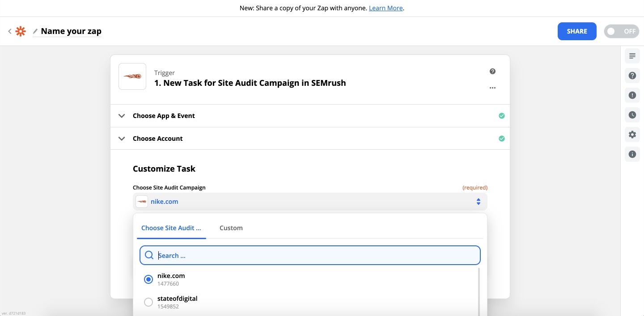Open the alert exclamation icon in sidebar
Viewport: 644px width, 316px height.
click(x=632, y=95)
